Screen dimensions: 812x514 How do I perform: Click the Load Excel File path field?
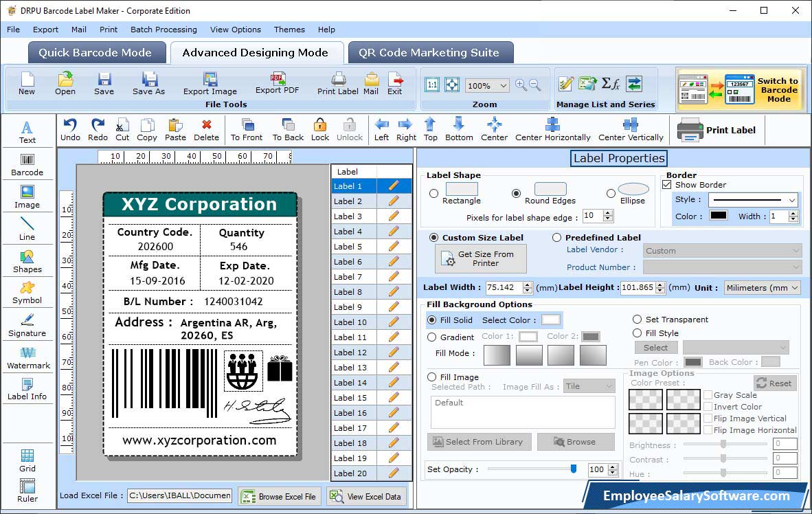tap(180, 495)
